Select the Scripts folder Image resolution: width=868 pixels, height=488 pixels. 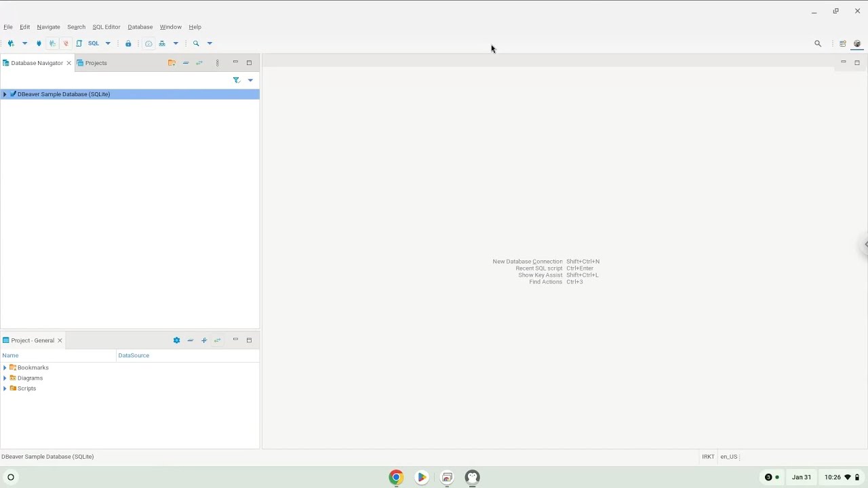pos(26,388)
